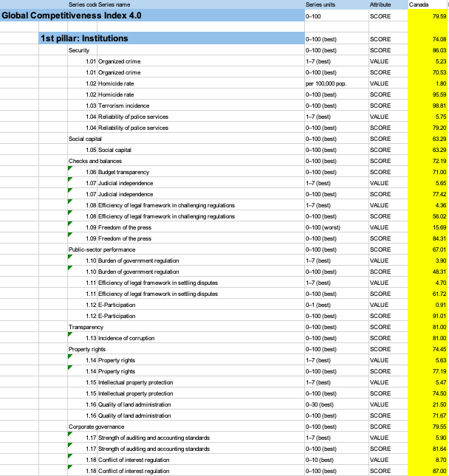Select the 'Corporate governance' group label
The image size is (449, 476).
96,427
